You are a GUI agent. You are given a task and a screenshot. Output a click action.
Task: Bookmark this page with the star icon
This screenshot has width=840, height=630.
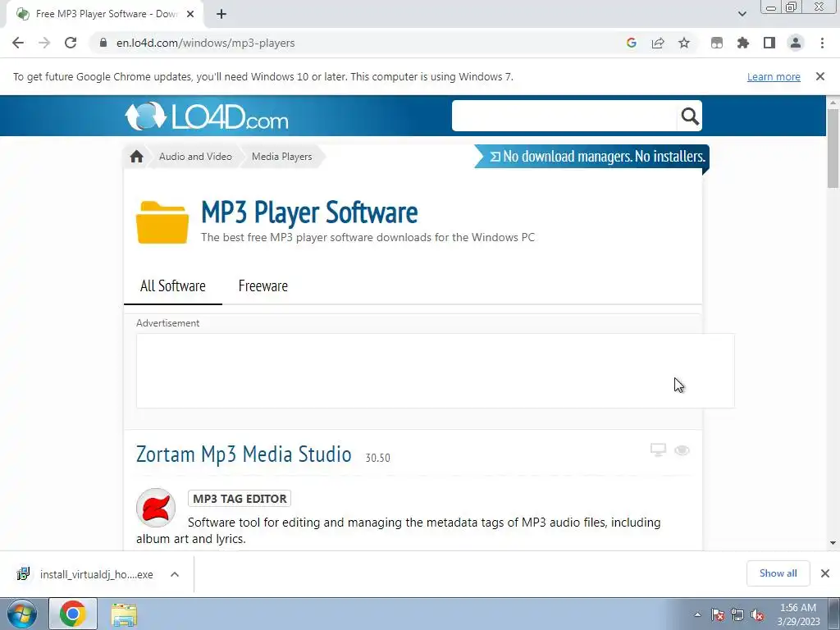(684, 43)
